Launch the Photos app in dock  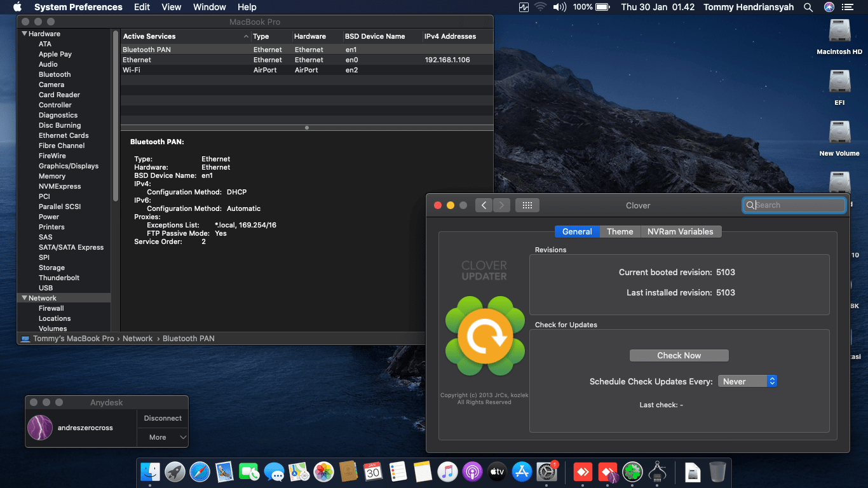click(323, 472)
